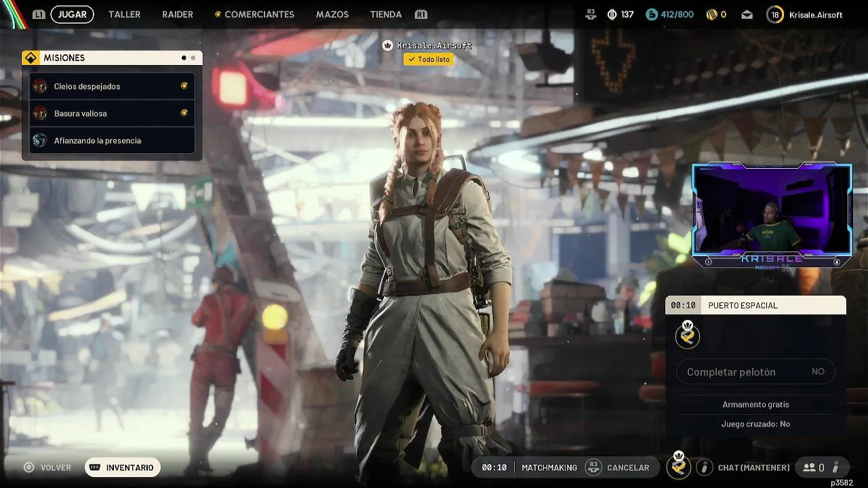Click the keyboard icon on Inventario button
This screenshot has width=868, height=488.
96,468
